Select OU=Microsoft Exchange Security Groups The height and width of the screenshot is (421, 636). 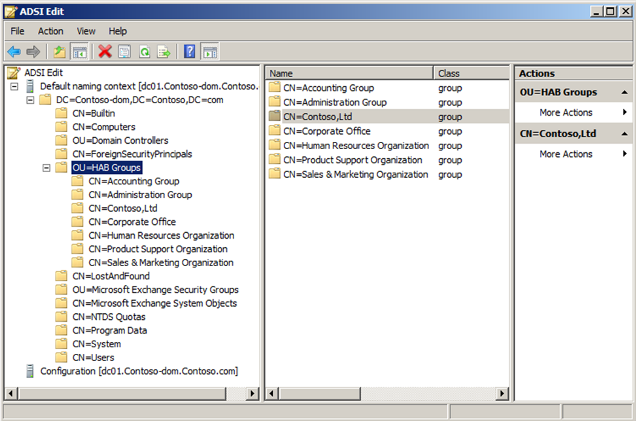coord(155,290)
